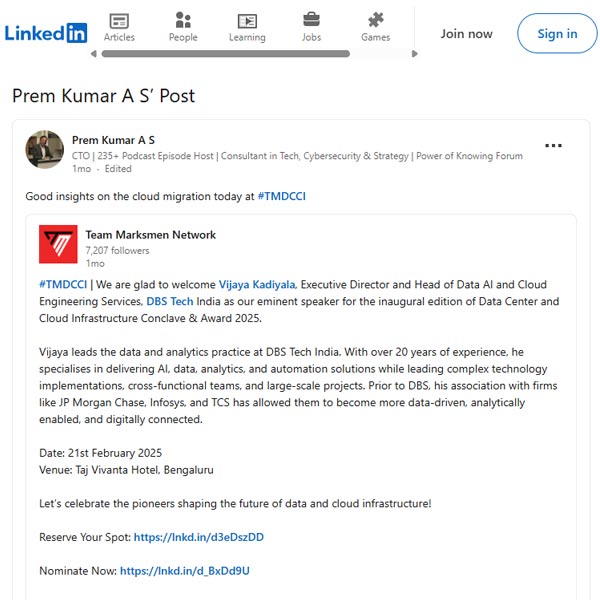Open the Team Marksmen Network page link
The width and height of the screenshot is (600, 600).
click(x=150, y=235)
